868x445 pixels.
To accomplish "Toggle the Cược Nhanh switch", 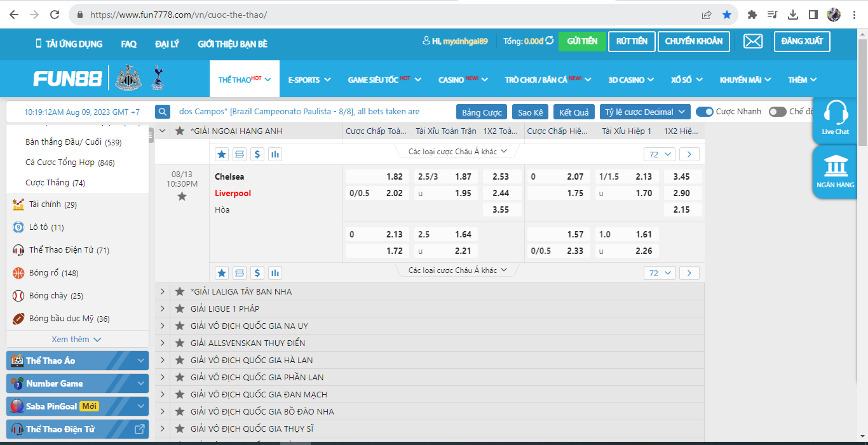I will 705,112.
